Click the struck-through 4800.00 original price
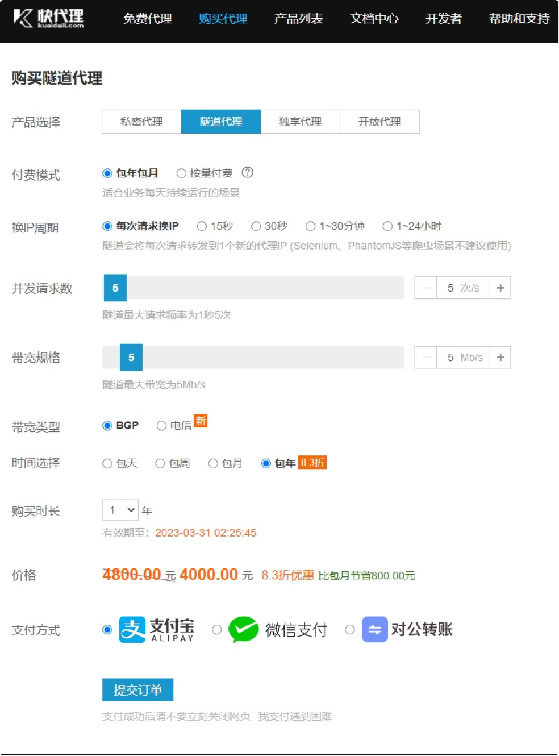 pyautogui.click(x=132, y=574)
